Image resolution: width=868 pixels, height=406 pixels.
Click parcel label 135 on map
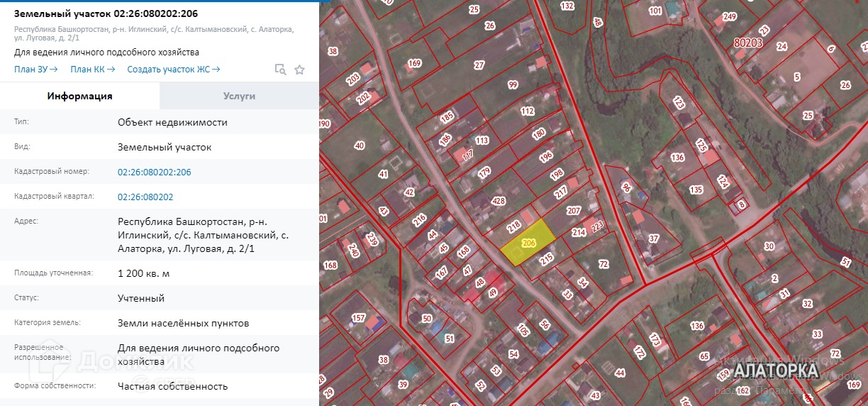tap(696, 190)
